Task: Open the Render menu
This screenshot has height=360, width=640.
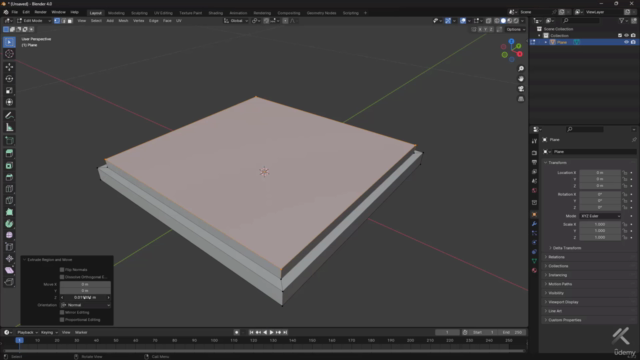Action: [x=40, y=12]
